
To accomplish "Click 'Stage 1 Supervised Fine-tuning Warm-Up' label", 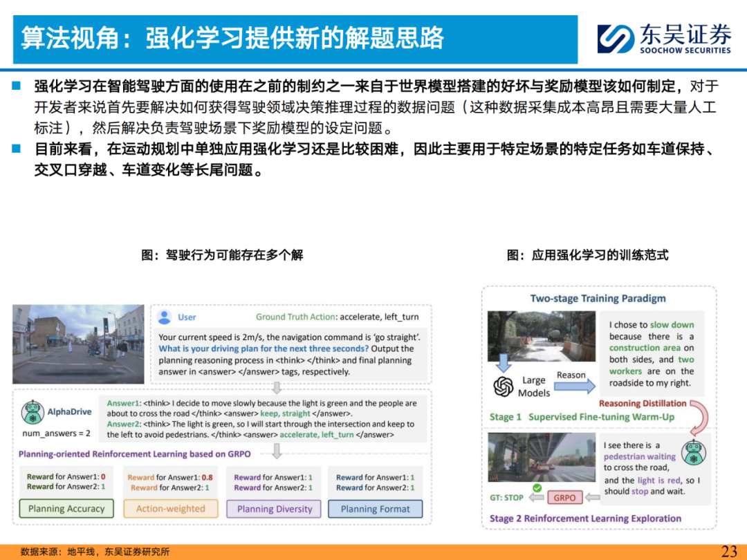I will (x=582, y=417).
